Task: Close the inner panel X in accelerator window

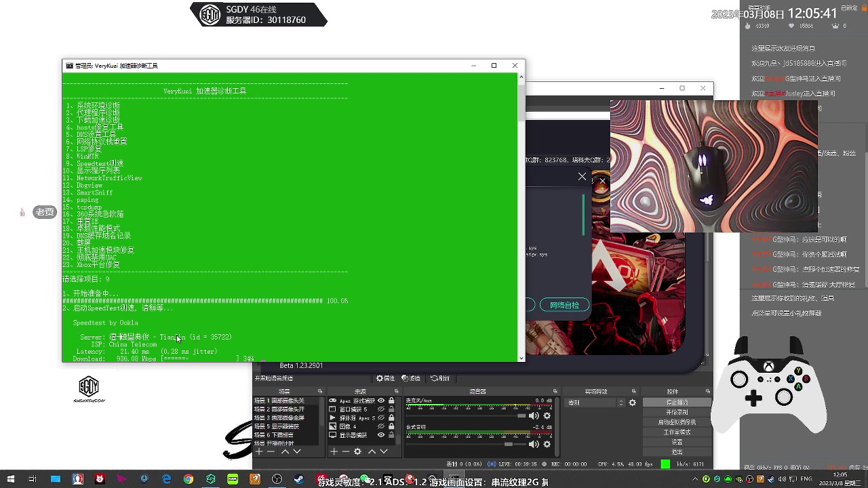Action: pyautogui.click(x=582, y=177)
